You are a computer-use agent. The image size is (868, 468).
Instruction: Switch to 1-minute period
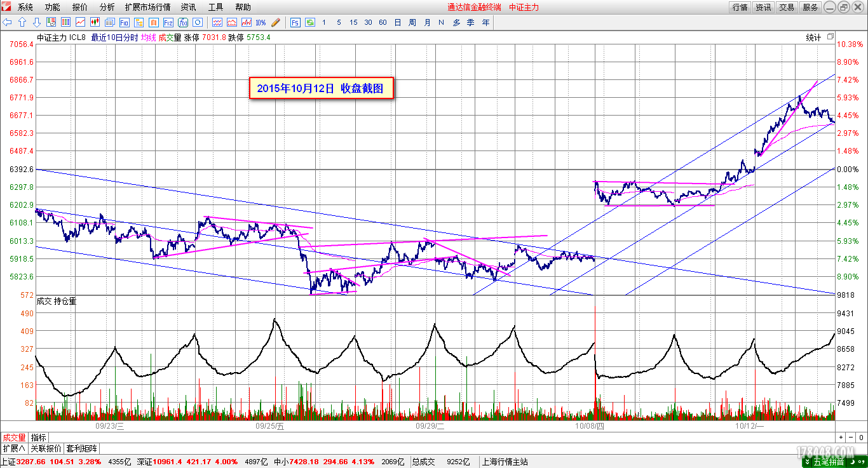(324, 22)
